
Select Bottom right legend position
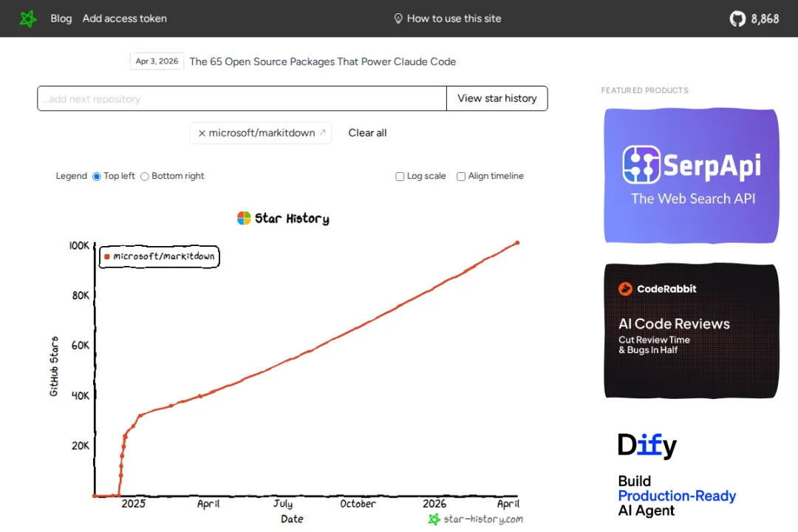[x=145, y=176]
